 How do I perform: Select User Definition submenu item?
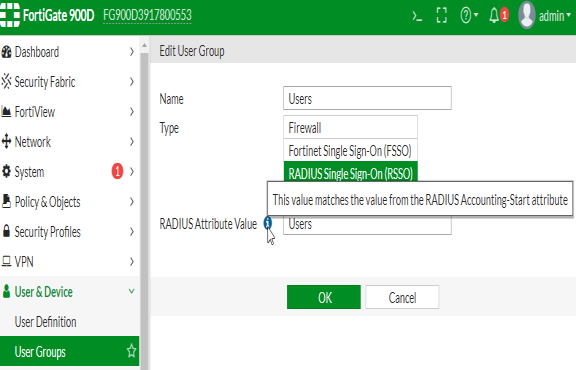coord(69,322)
